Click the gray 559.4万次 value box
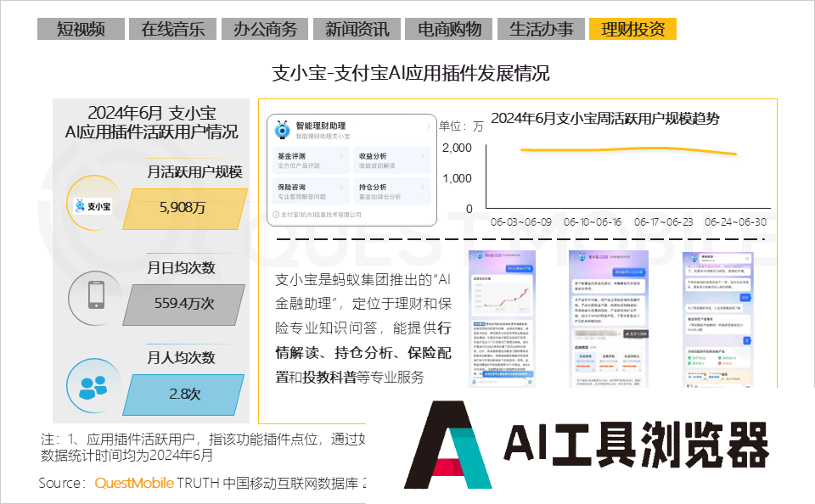The width and height of the screenshot is (815, 504). pyautogui.click(x=184, y=305)
